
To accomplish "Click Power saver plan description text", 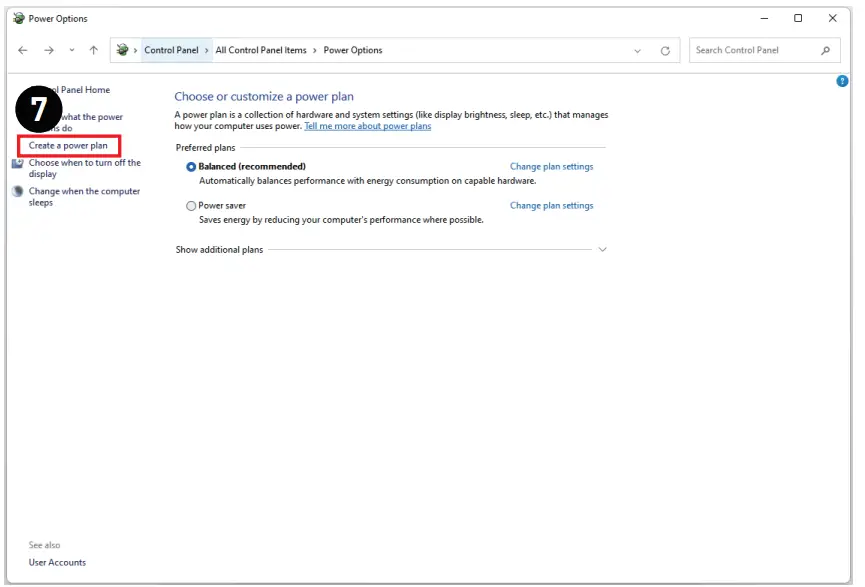I will click(x=341, y=220).
